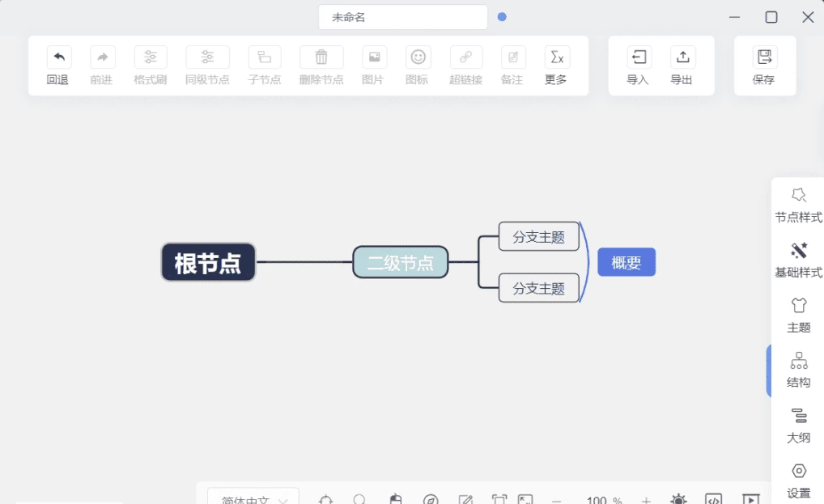Open the 设置 settings panel
The height and width of the screenshot is (504, 824).
click(x=798, y=481)
